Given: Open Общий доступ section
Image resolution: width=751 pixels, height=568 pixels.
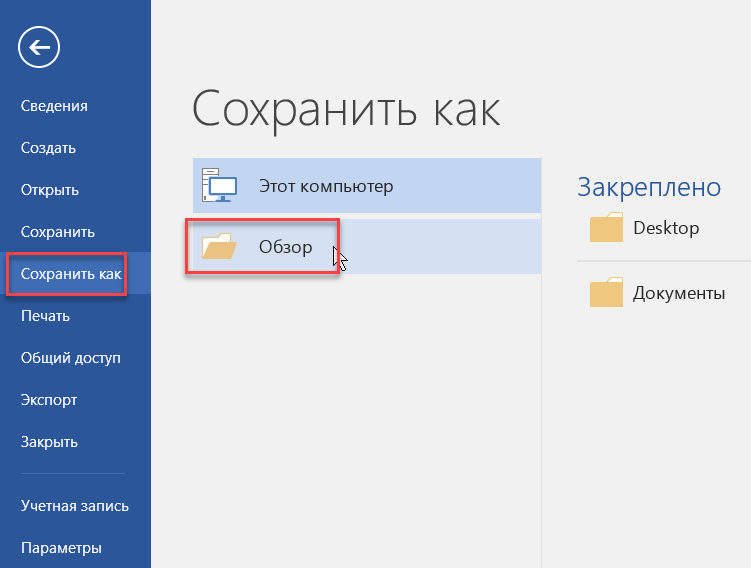Looking at the screenshot, I should click(x=70, y=358).
